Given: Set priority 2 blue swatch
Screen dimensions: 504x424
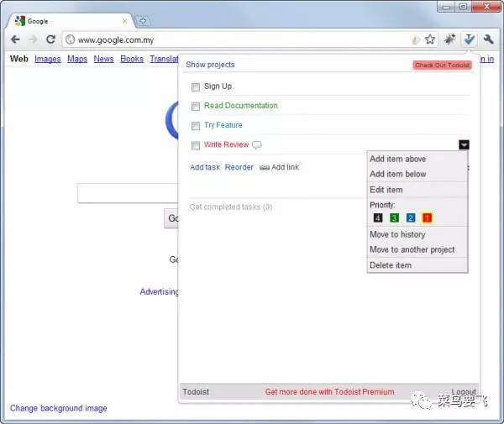Looking at the screenshot, I should point(411,218).
